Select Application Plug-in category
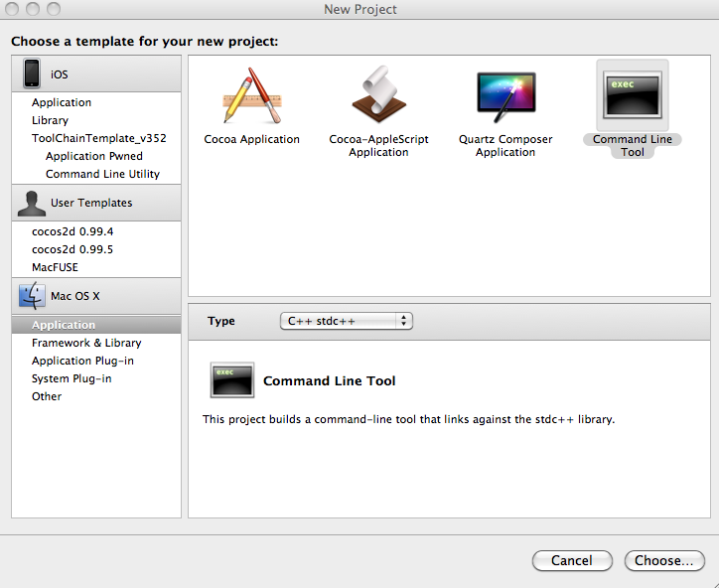 (82, 361)
